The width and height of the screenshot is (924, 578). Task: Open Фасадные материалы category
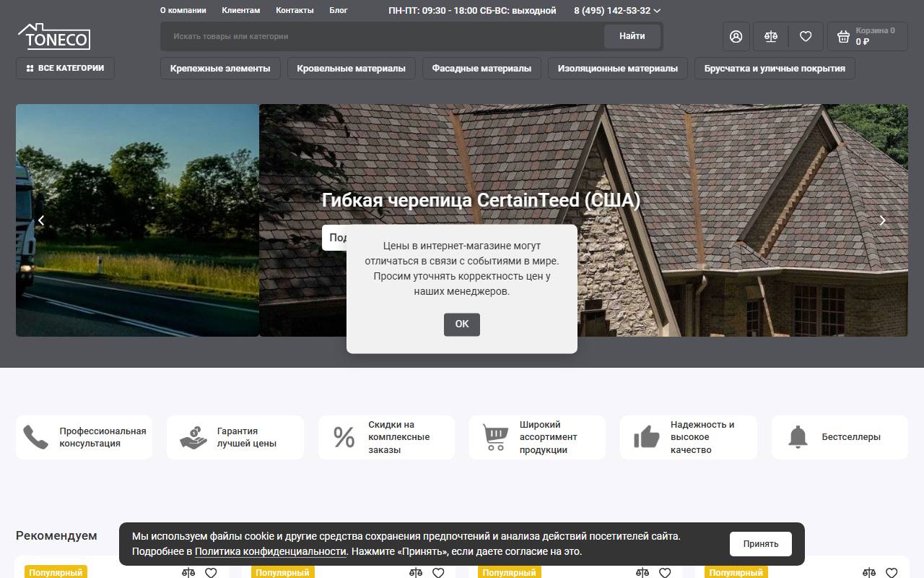pyautogui.click(x=481, y=69)
